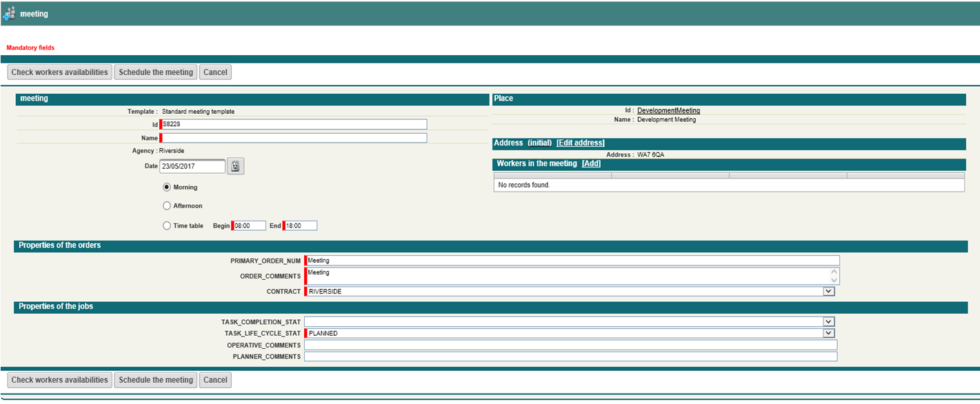Click the Begin time field

coord(249,225)
